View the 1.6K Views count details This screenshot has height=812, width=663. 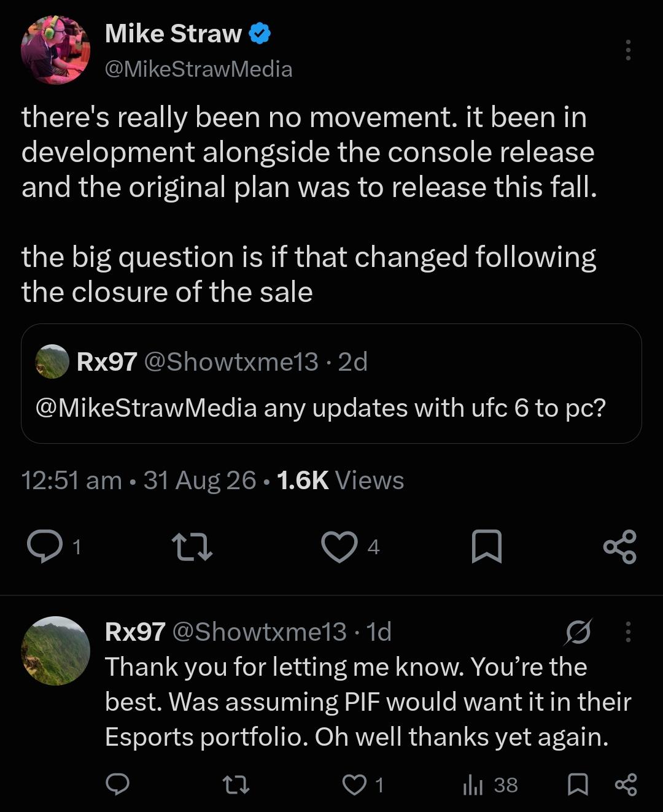[x=340, y=480]
